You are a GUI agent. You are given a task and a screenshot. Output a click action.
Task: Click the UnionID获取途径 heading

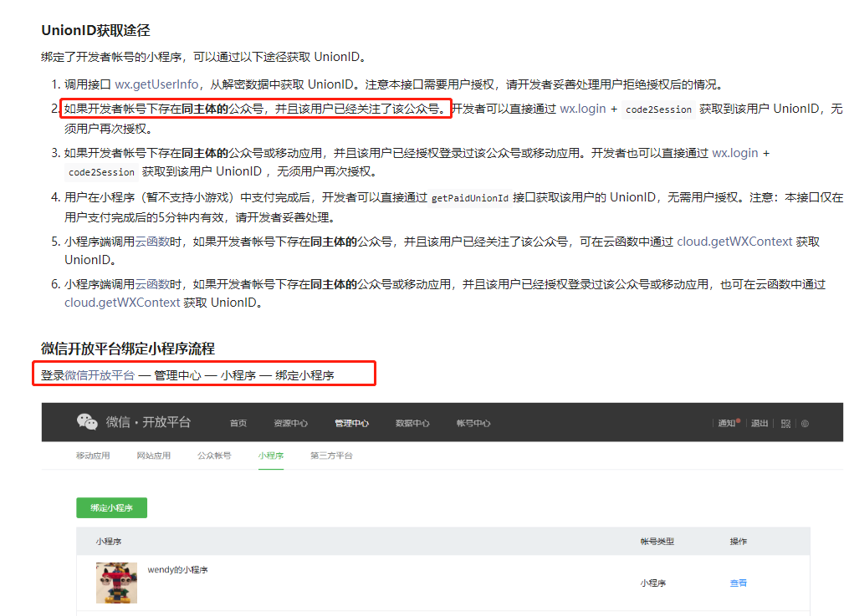click(96, 30)
